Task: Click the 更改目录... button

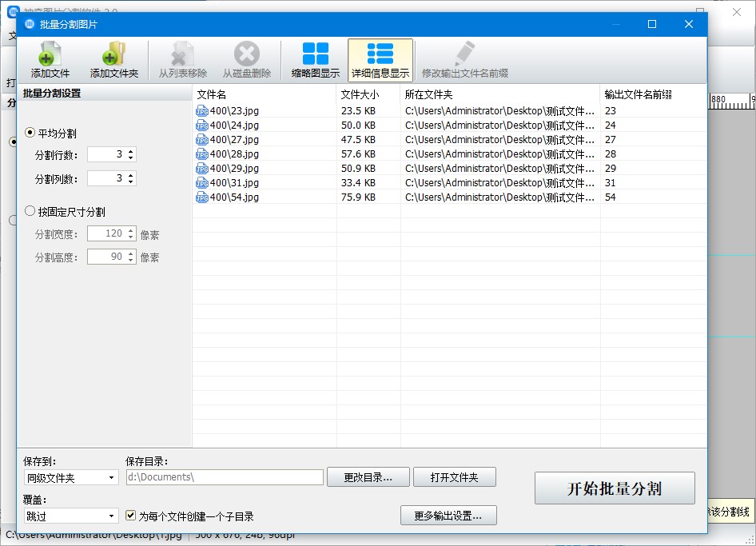Action: click(368, 477)
